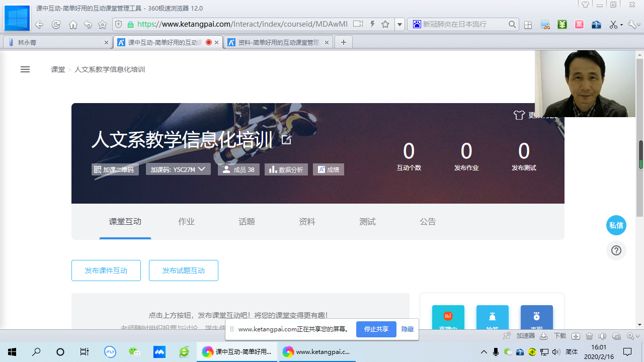Click the edit icon beside course title

286,140
